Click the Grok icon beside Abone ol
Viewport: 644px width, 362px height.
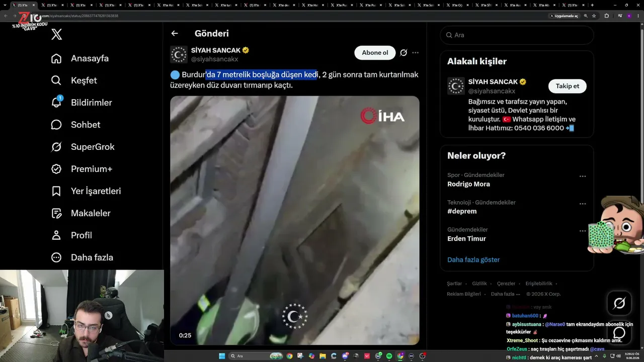click(x=404, y=53)
